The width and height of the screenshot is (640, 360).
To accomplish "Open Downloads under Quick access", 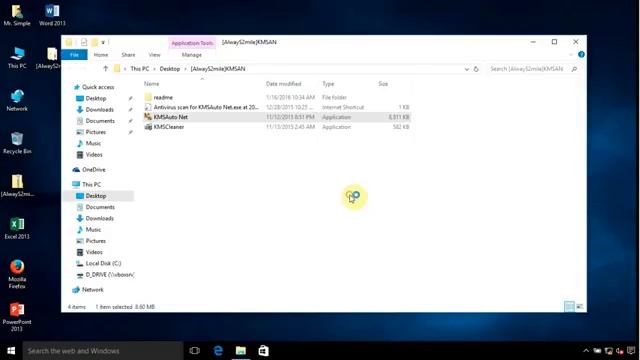I will coord(99,109).
